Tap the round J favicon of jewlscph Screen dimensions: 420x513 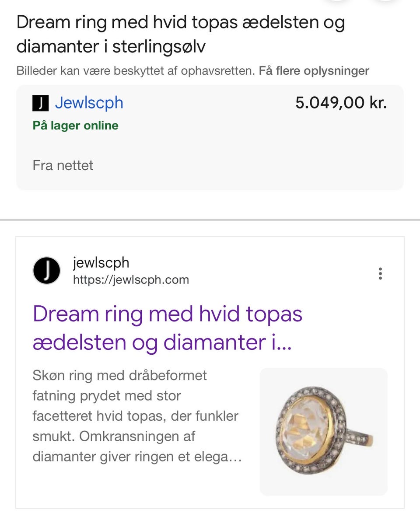click(46, 271)
